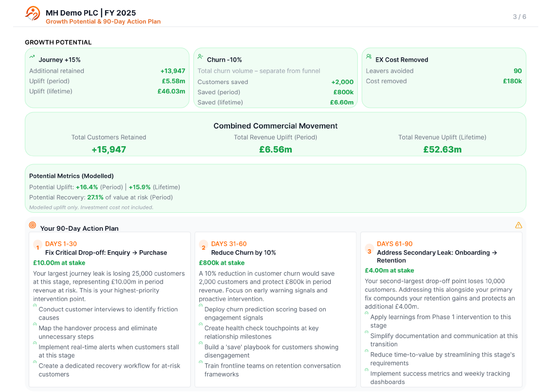
Task: Click the +15,947 Total Customers Retained value
Action: click(108, 150)
